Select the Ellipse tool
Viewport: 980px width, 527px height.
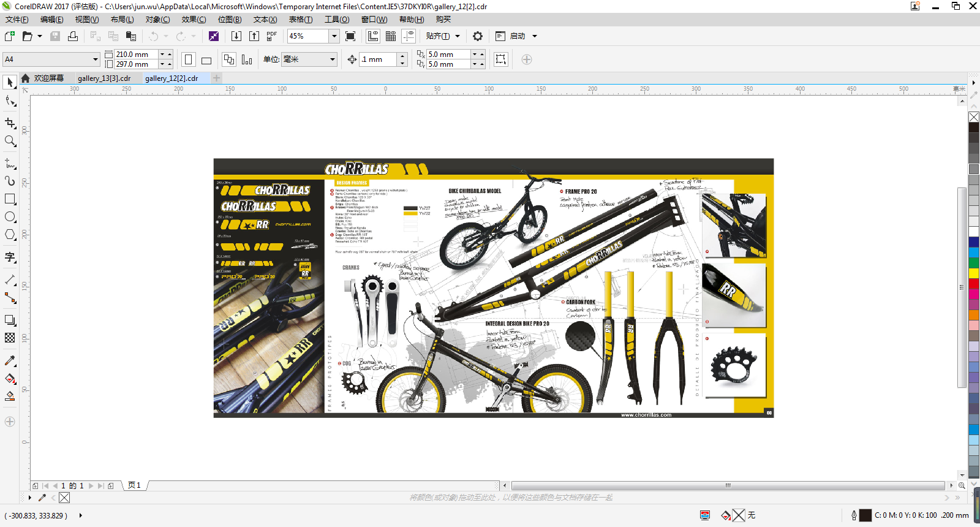tap(10, 217)
